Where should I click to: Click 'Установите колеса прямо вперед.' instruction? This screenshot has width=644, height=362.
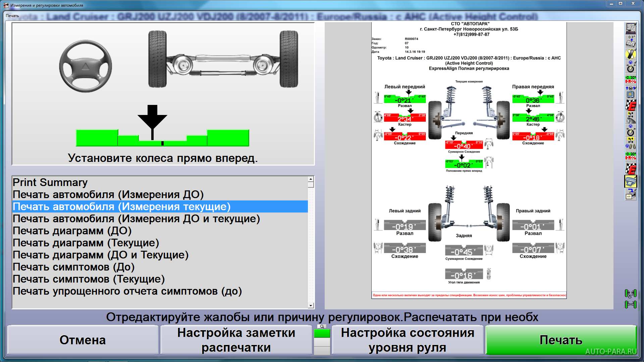click(163, 158)
